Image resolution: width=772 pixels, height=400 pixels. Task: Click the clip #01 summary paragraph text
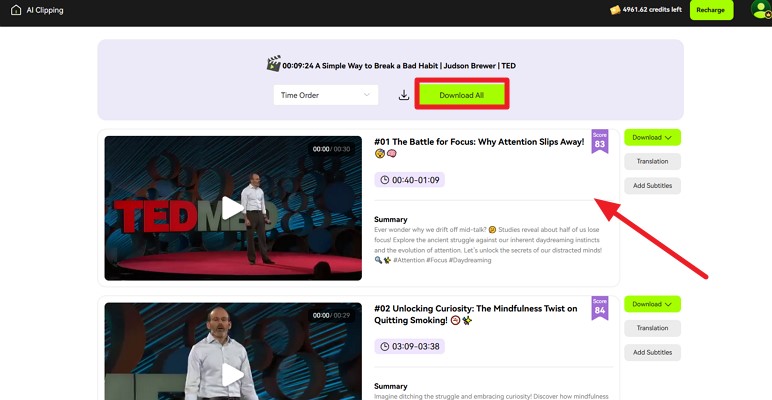click(488, 245)
